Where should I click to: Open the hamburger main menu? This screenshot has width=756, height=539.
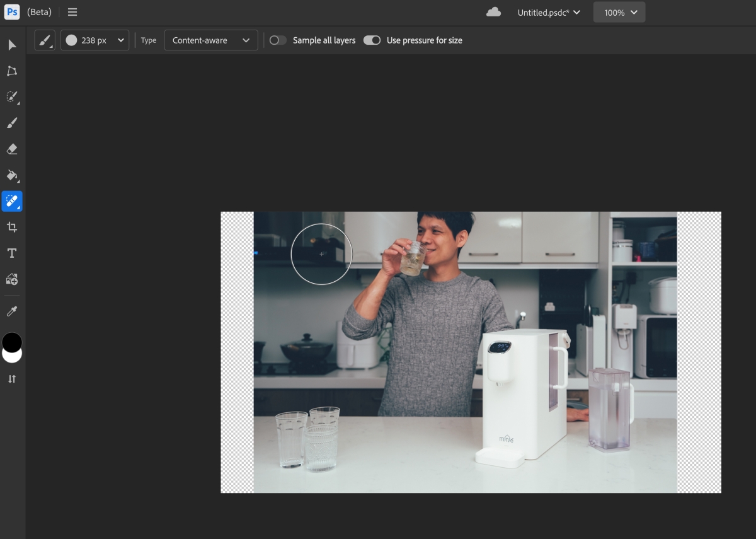click(72, 13)
